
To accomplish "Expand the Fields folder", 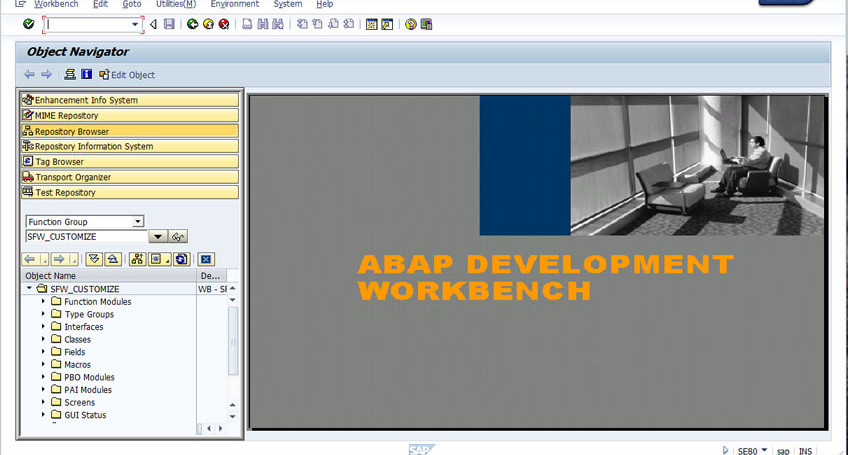I will click(43, 351).
